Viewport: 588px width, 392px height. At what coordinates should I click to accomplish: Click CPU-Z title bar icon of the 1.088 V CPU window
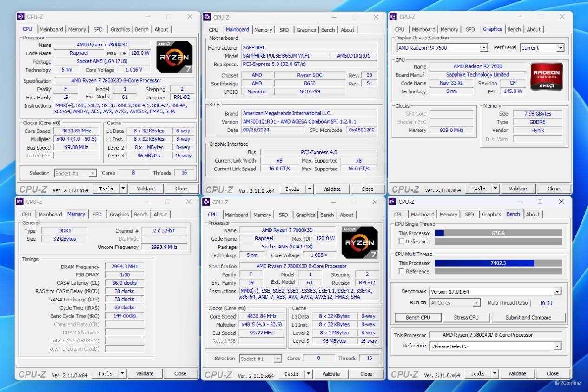point(206,202)
